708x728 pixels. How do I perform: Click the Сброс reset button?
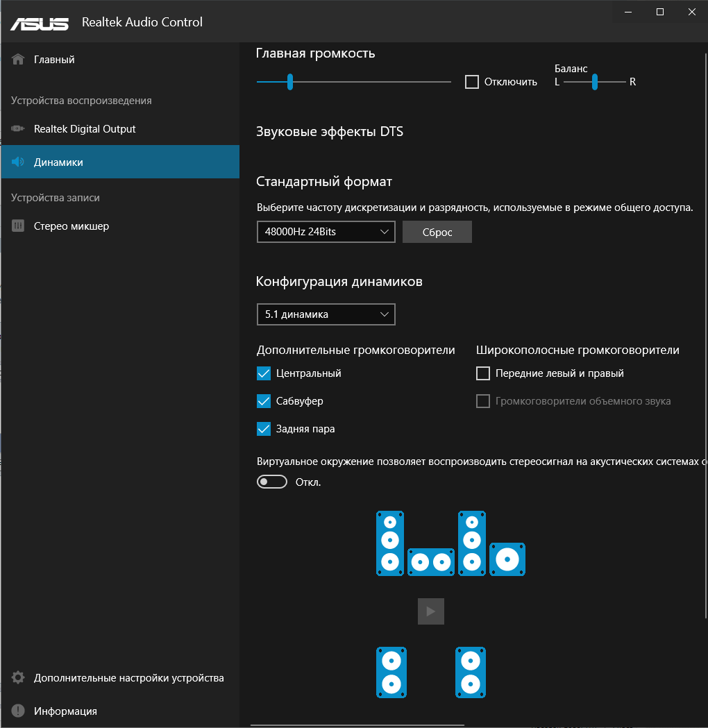point(437,232)
